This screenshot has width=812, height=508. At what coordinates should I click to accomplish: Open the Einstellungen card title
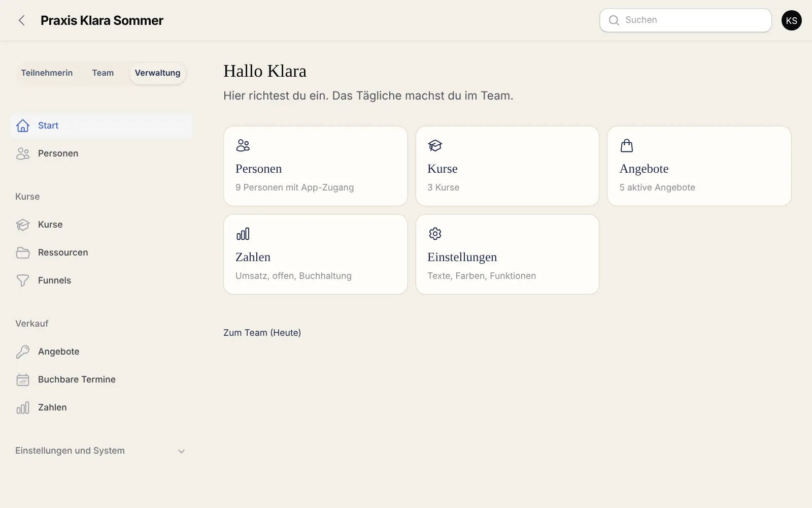(x=462, y=257)
